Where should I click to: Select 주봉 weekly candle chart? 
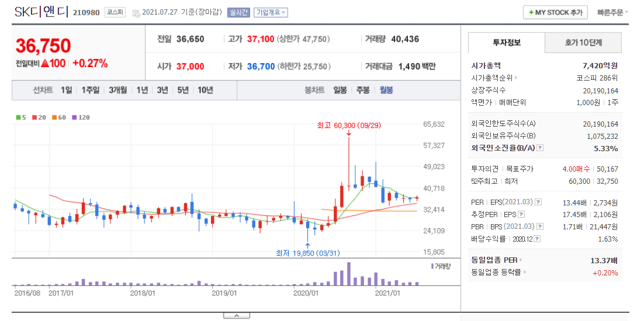(363, 90)
